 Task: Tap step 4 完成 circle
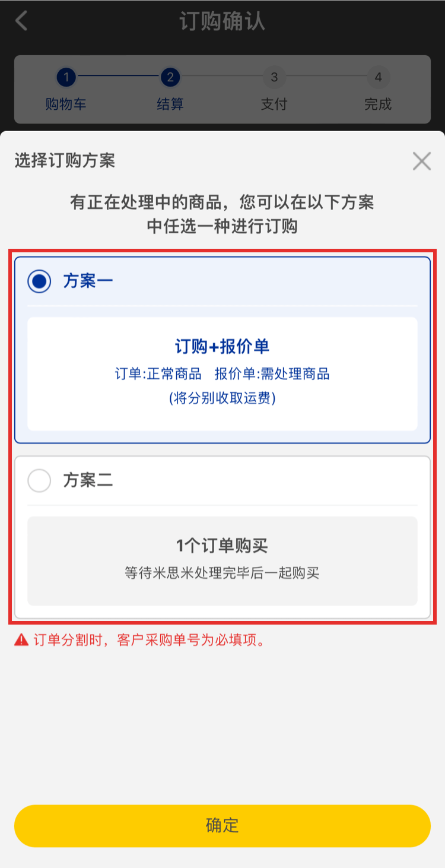click(x=378, y=77)
